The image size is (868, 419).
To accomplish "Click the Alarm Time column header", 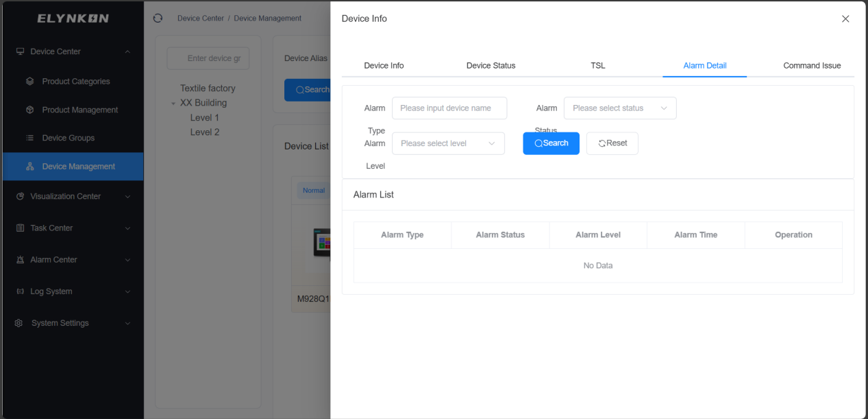I will [696, 235].
